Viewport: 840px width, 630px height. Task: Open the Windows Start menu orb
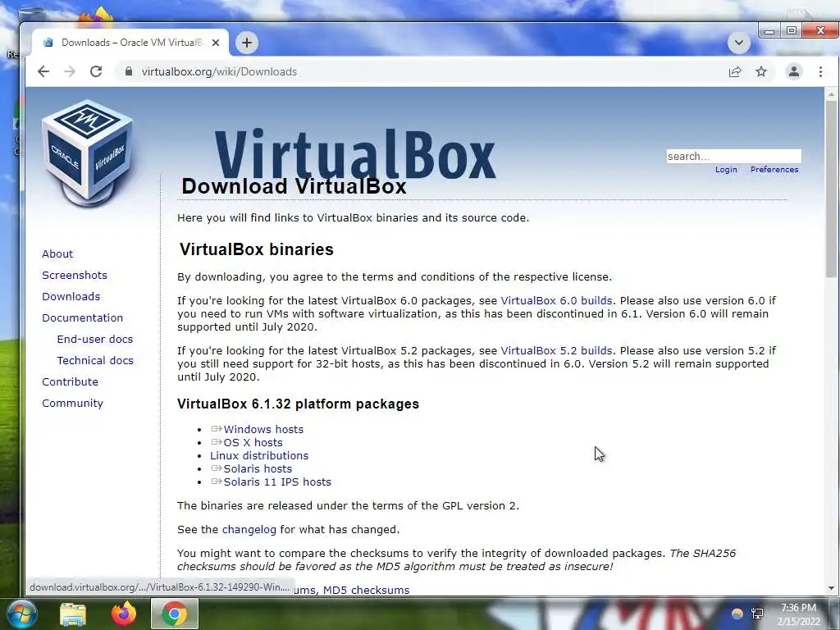point(21,614)
